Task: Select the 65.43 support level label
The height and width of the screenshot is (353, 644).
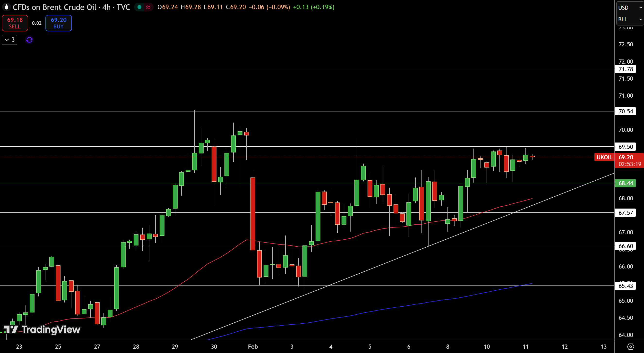Action: pyautogui.click(x=625, y=286)
